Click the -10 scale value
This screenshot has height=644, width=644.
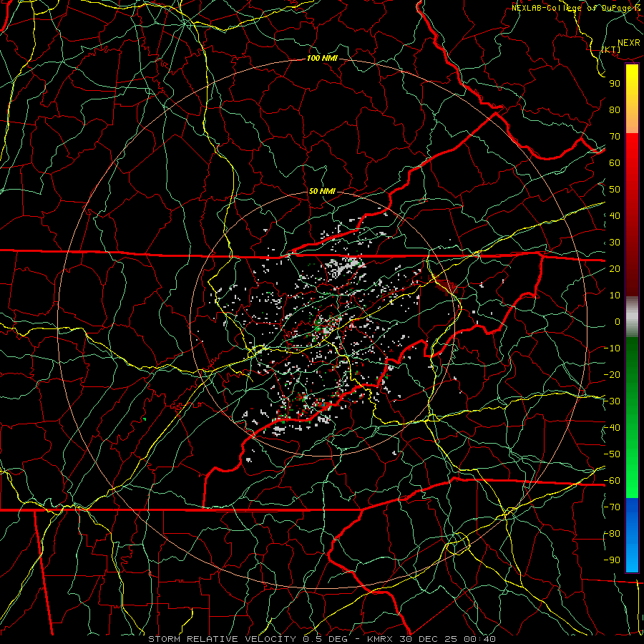tap(612, 348)
